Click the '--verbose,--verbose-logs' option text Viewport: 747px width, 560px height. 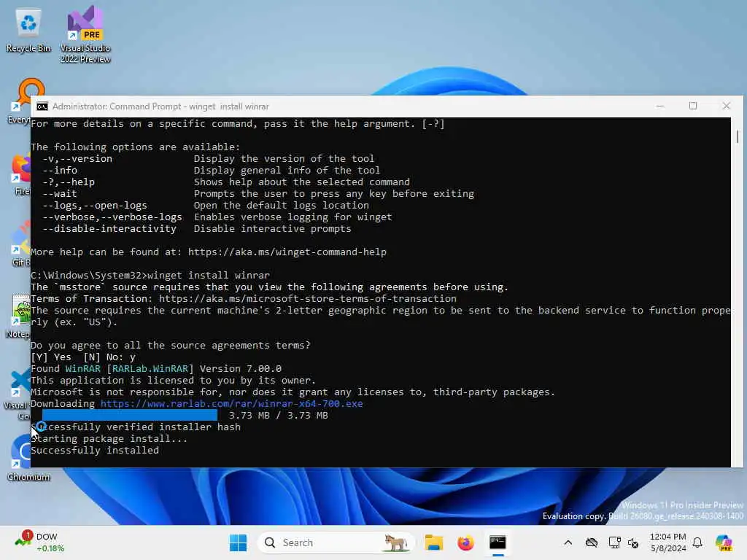click(112, 217)
